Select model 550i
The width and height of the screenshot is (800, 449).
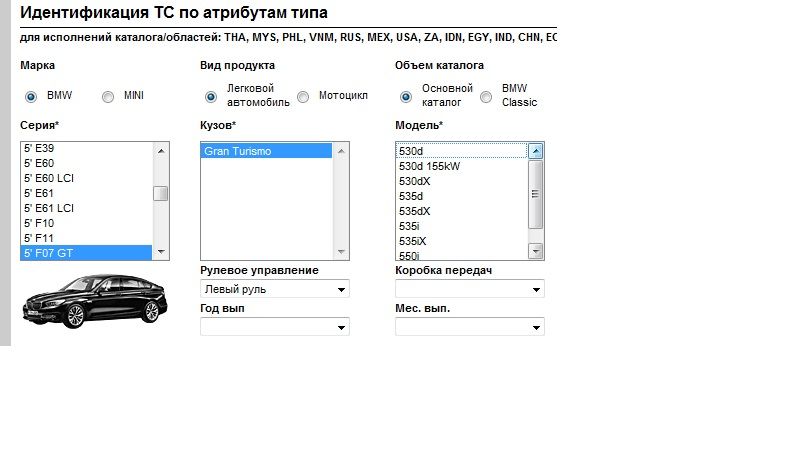461,255
